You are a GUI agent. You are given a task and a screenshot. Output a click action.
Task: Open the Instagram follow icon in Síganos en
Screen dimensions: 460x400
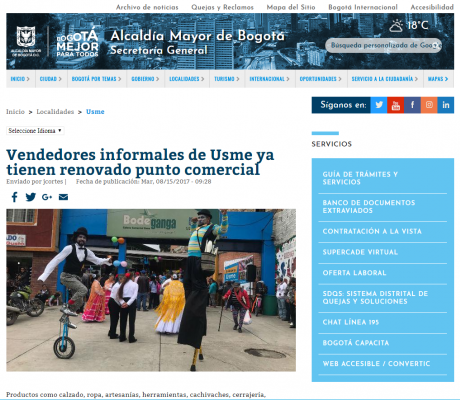[x=429, y=105]
